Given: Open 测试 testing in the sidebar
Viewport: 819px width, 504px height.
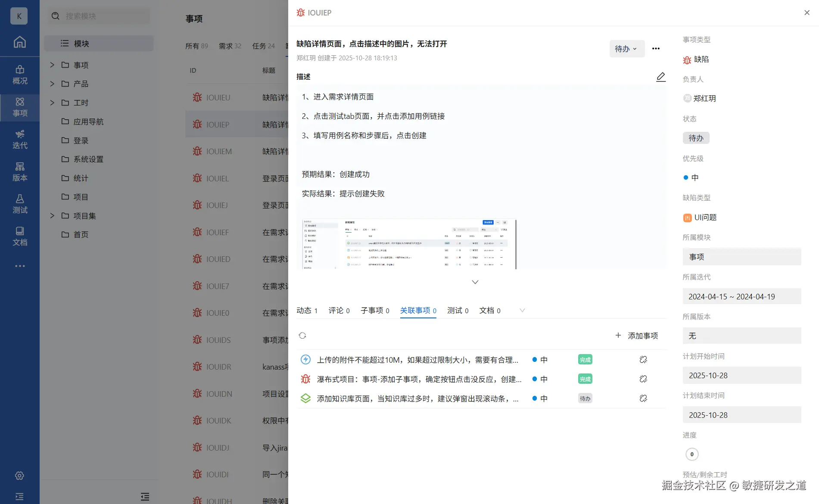Looking at the screenshot, I should point(20,204).
